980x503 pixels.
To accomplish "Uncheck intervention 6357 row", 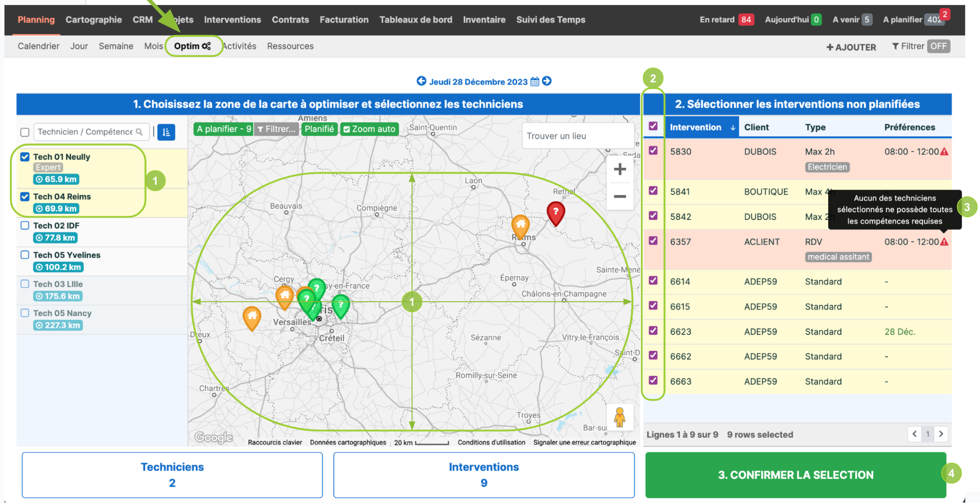I will pyautogui.click(x=653, y=241).
